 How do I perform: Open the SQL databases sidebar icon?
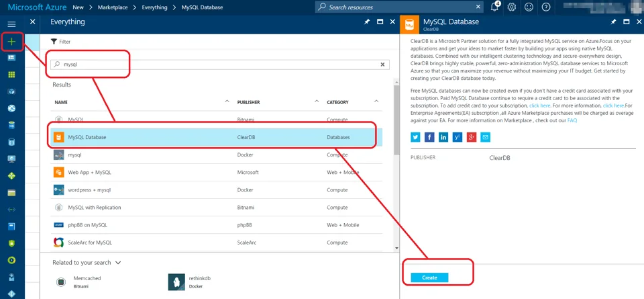coord(11,125)
